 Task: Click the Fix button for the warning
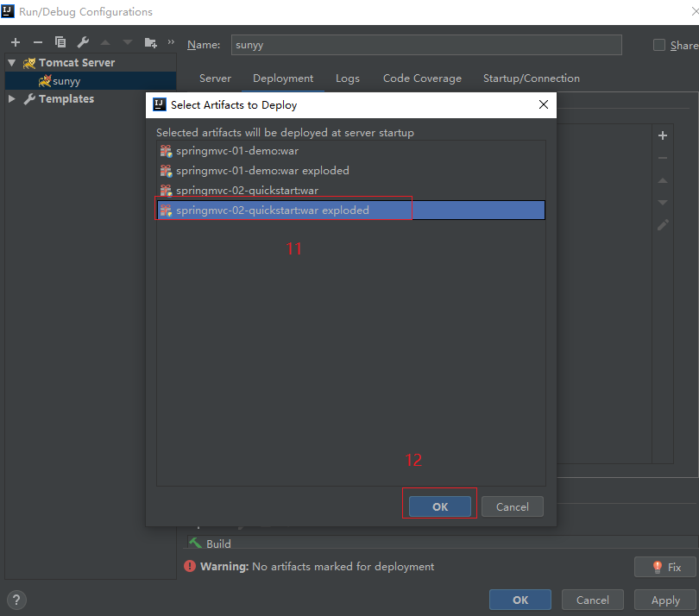click(665, 567)
